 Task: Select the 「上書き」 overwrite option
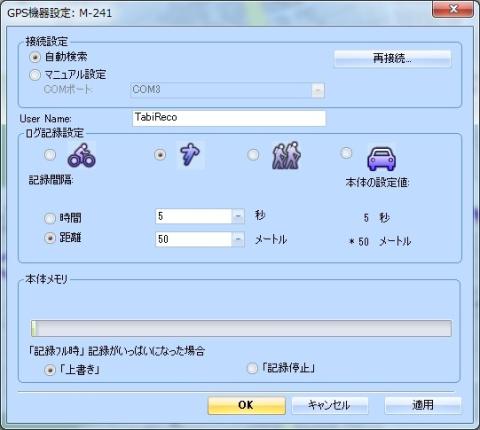pos(50,370)
